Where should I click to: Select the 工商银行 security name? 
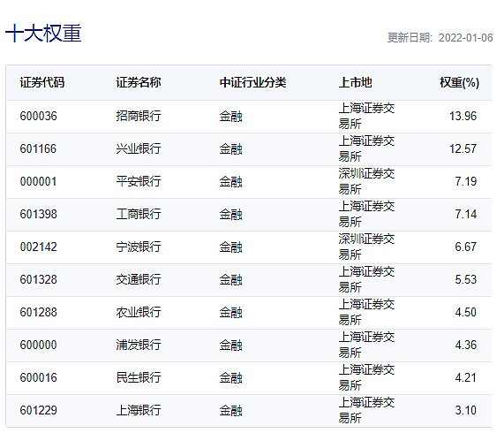[139, 214]
